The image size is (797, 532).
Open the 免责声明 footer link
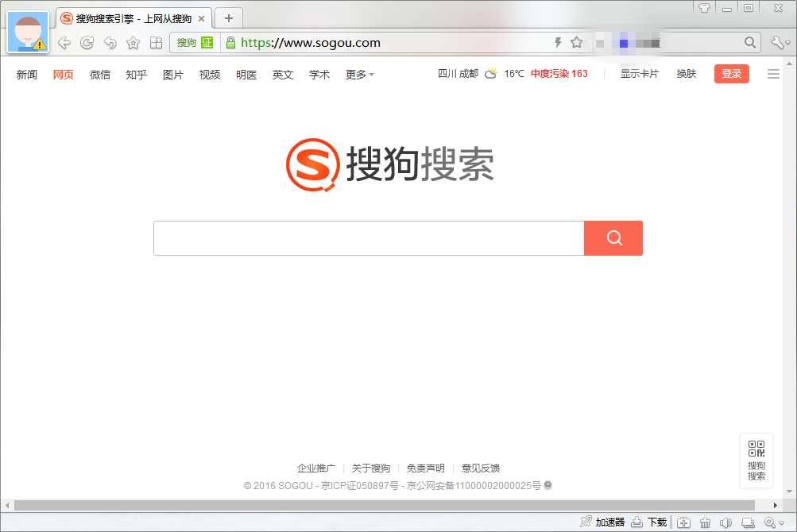(x=426, y=468)
